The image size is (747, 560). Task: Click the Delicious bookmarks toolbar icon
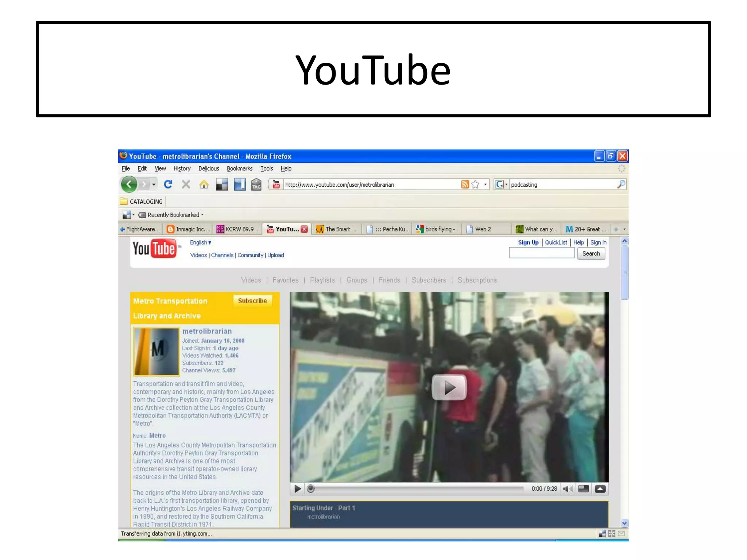(x=222, y=184)
